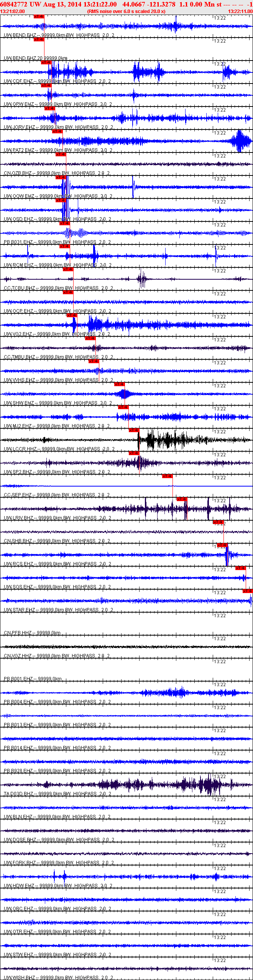Viewport: 253px width, 980px height.
Task: Click the xT 4 pick on UW.VG2.EHZ trace
Action: click(72, 315)
